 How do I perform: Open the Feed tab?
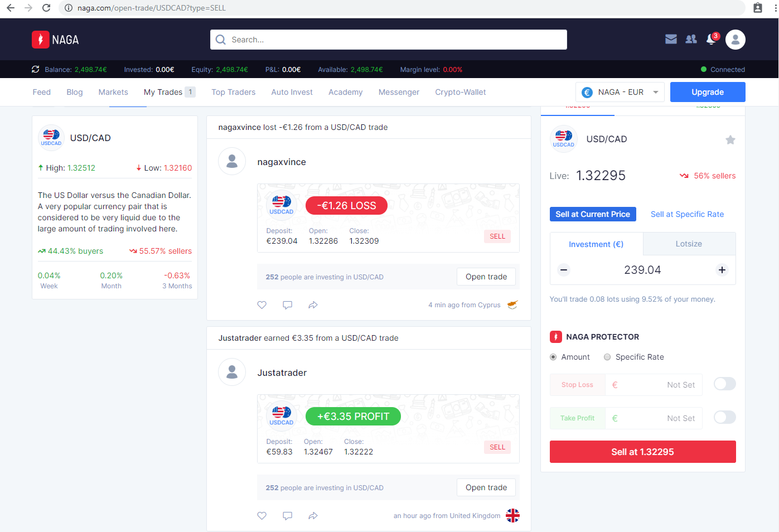tap(42, 92)
